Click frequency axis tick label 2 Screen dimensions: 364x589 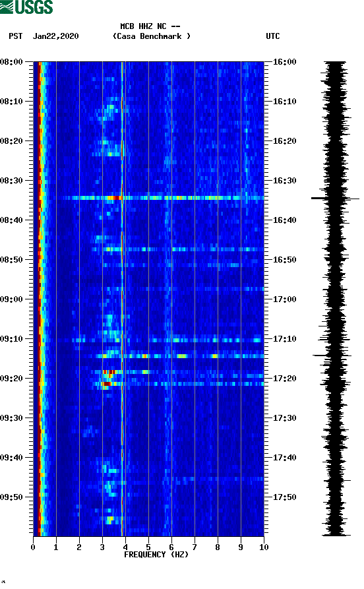(79, 547)
